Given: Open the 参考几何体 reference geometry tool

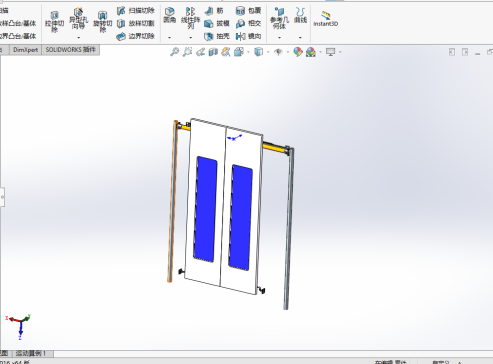Looking at the screenshot, I should [279, 19].
